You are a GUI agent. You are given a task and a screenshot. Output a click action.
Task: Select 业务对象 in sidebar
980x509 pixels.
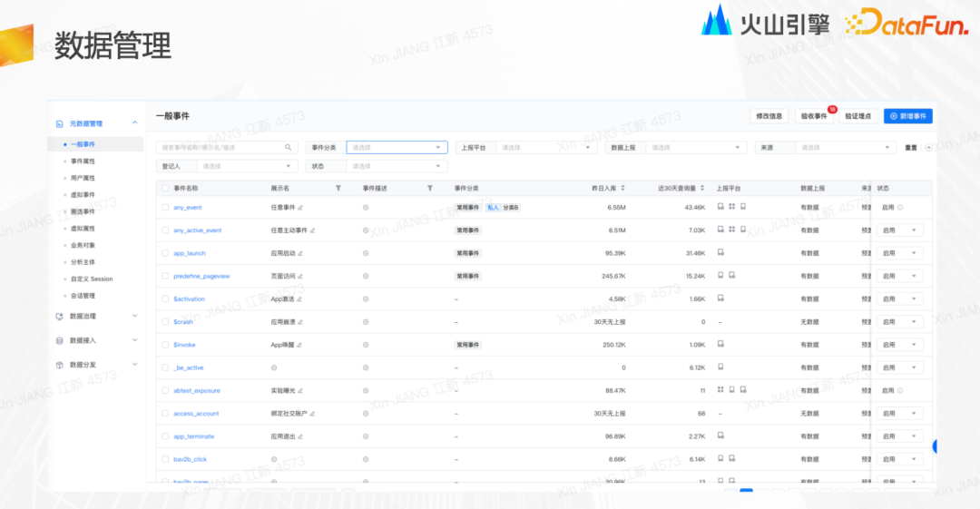83,246
